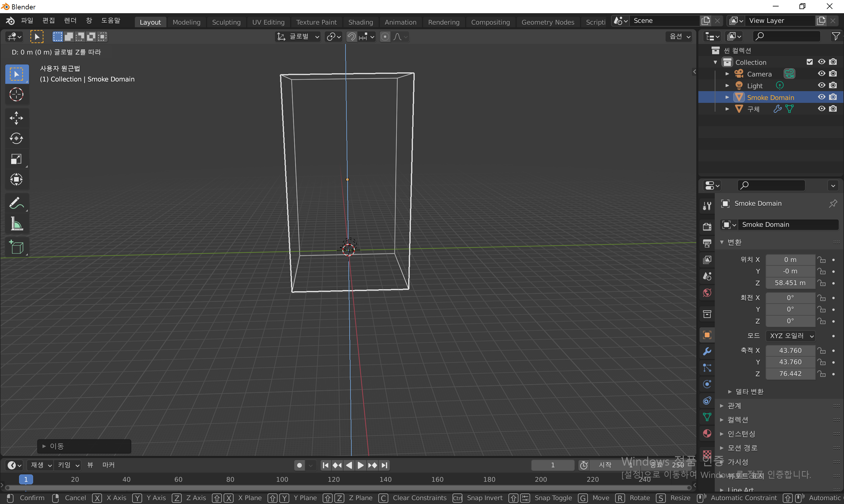This screenshot has width=844, height=504.
Task: Open the XYZ 오일러 rotation mode dropdown
Action: pyautogui.click(x=791, y=336)
